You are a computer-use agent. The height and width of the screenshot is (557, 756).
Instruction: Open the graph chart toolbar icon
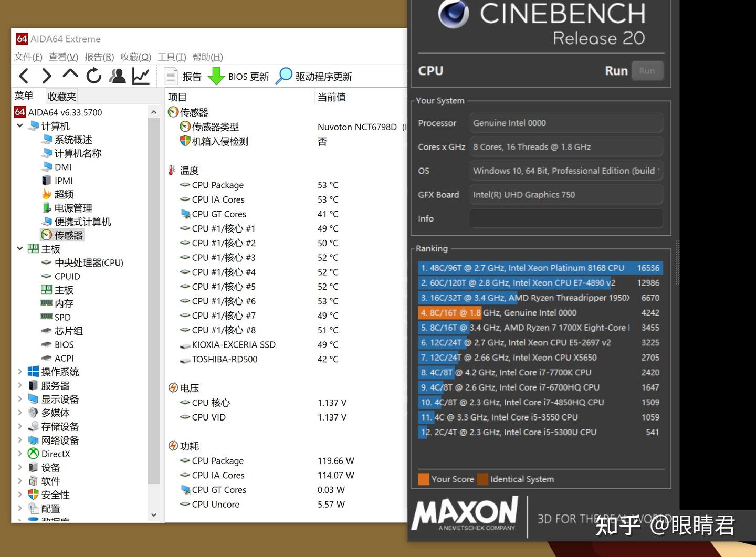[x=141, y=76]
